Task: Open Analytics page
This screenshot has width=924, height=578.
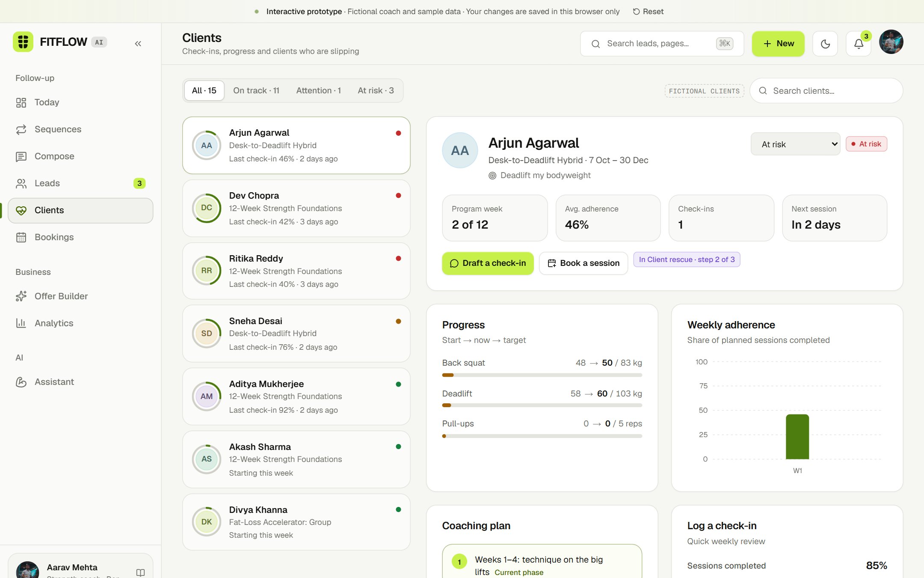Action: pyautogui.click(x=80, y=323)
